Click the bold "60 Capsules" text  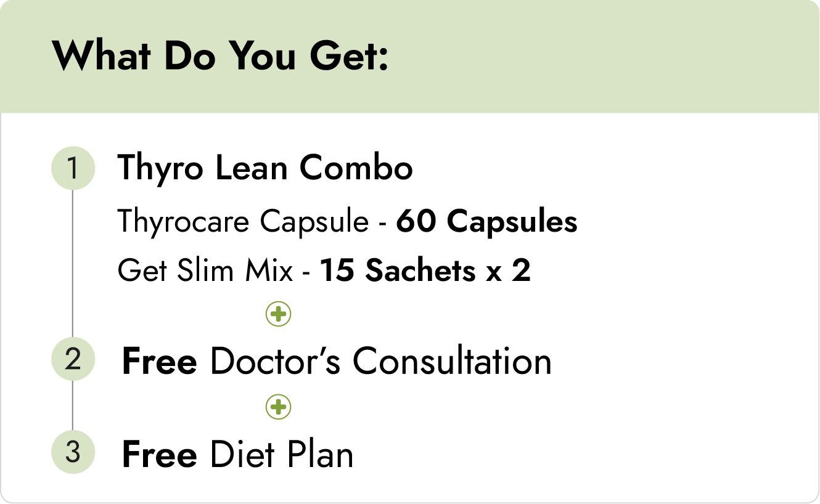tap(486, 221)
